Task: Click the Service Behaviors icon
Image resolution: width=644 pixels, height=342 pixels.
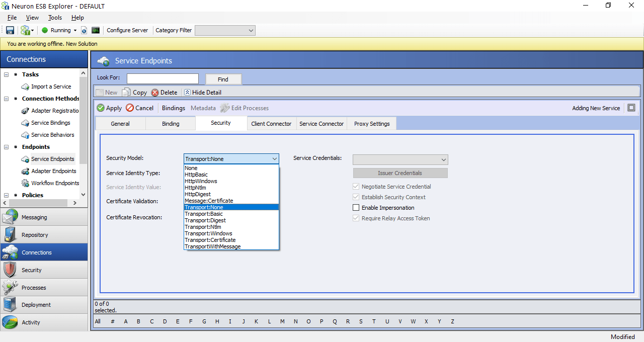Action: [x=25, y=135]
